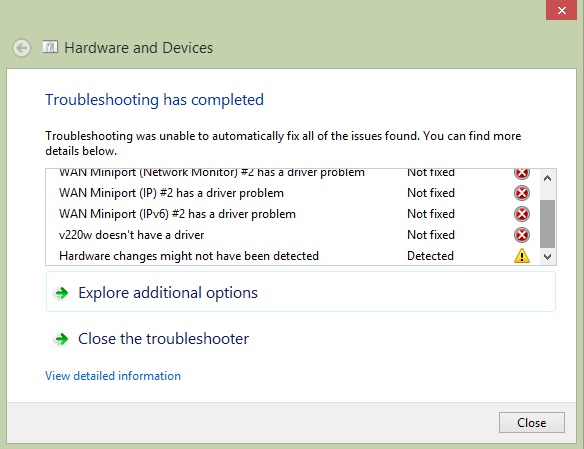Select 'WAN Miniport (IPv6) #2 has a driver problem'
Screen dimensions: 584x449
tap(177, 214)
